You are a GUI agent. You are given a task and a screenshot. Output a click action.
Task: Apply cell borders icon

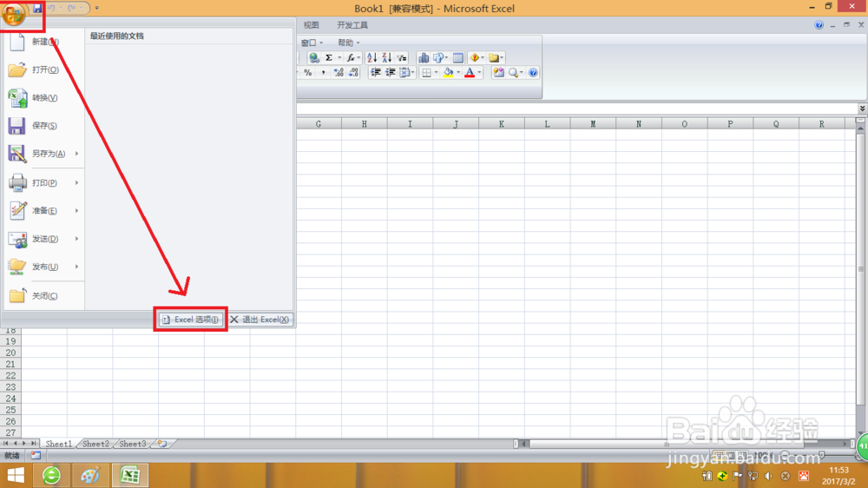pos(427,73)
